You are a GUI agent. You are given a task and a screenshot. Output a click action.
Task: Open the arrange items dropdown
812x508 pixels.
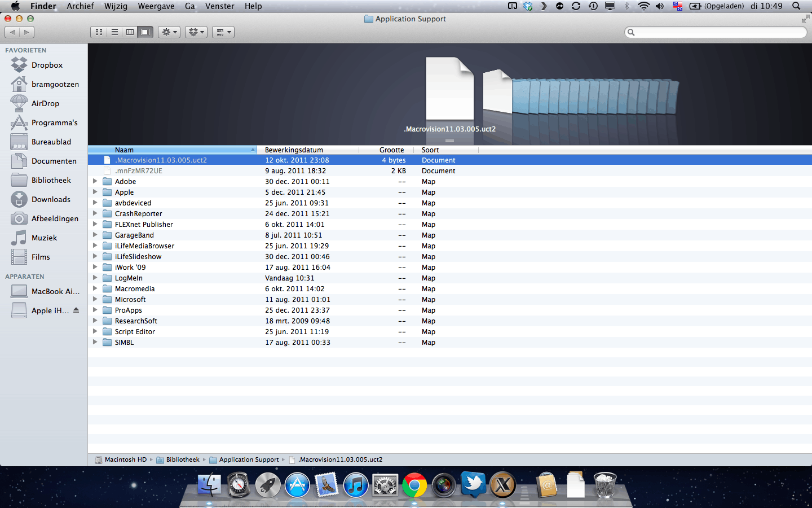point(223,32)
